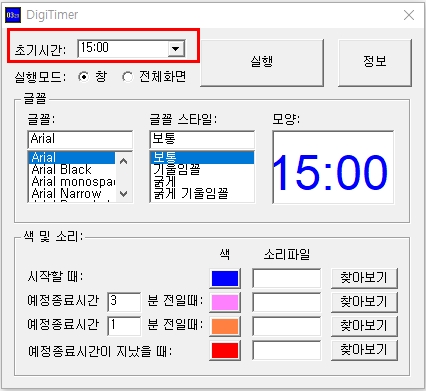Viewport: 426px width, 391px height.
Task: Click 찾아보기 for the 지났을 때 row
Action: pyautogui.click(x=364, y=350)
